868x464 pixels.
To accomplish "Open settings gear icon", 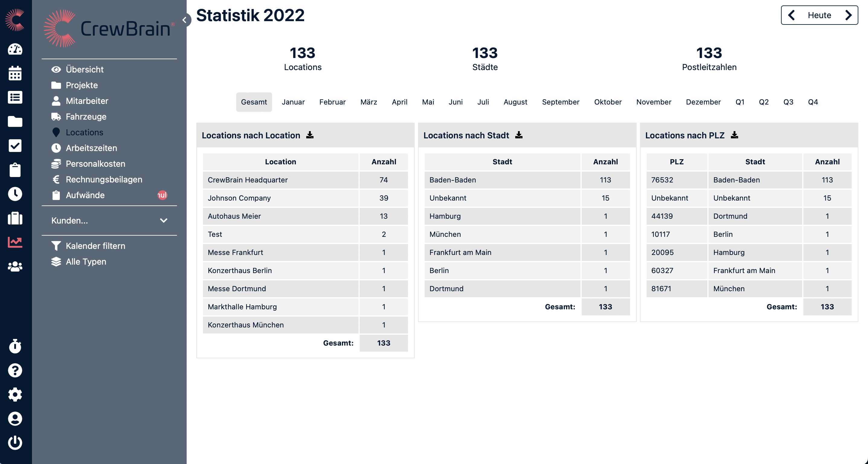I will pos(15,394).
